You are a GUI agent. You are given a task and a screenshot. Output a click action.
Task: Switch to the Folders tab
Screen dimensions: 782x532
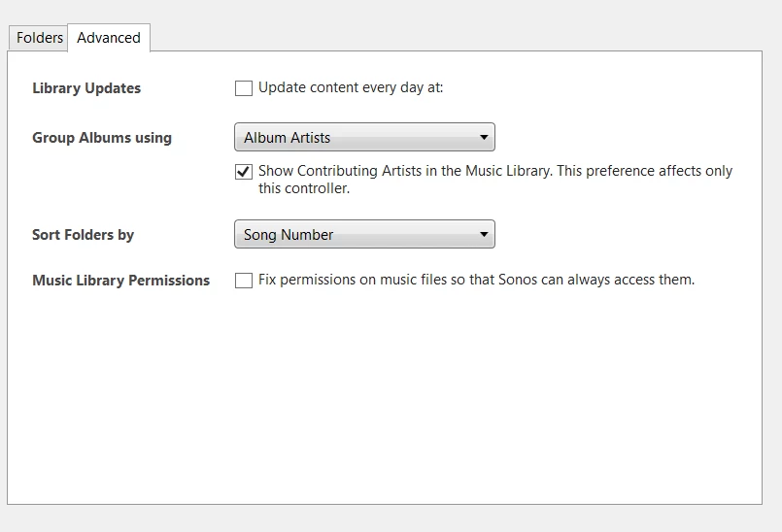(x=38, y=38)
